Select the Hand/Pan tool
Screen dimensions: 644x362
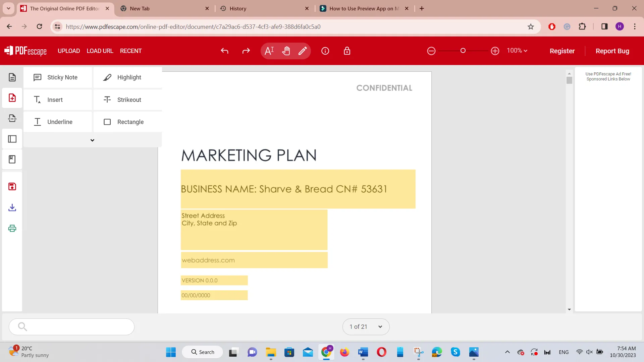(x=287, y=51)
